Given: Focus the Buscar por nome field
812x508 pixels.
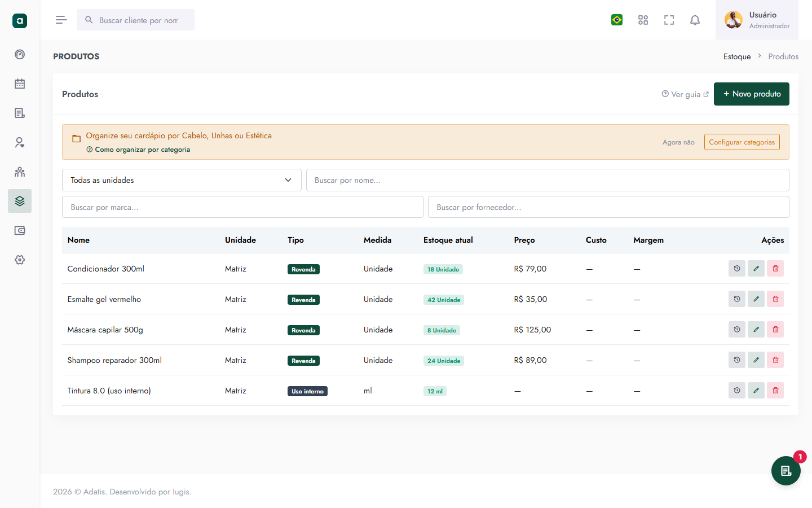Looking at the screenshot, I should tap(548, 180).
